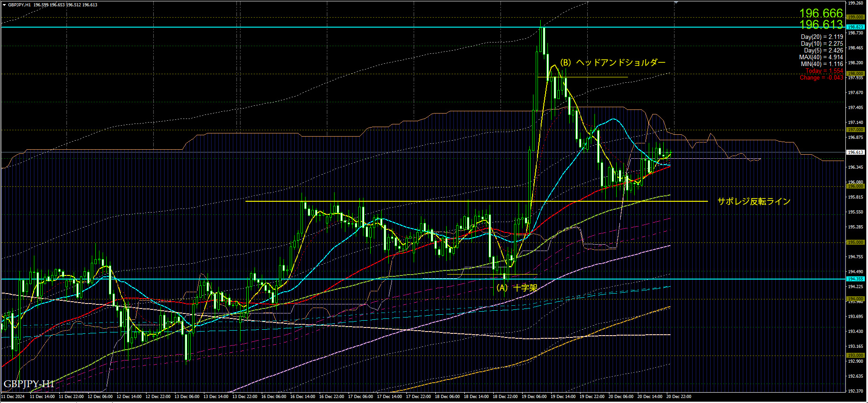Click the 19 Dec 06:00 time label

[x=534, y=397]
